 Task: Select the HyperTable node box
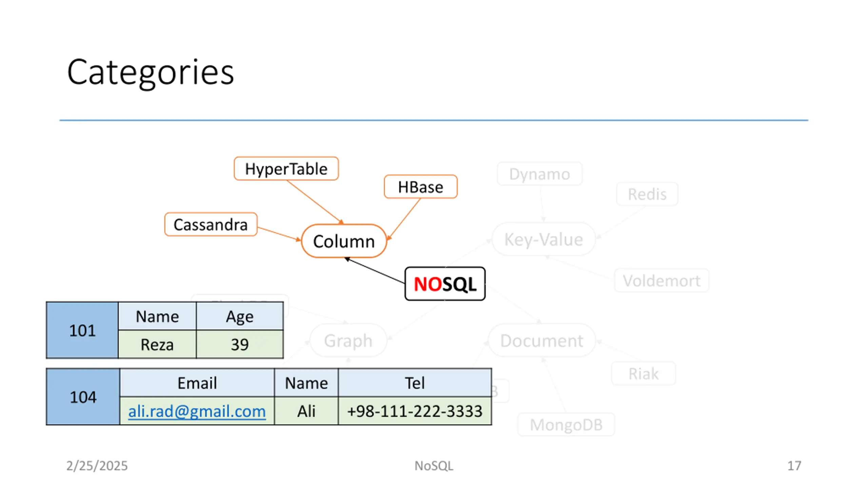[286, 168]
